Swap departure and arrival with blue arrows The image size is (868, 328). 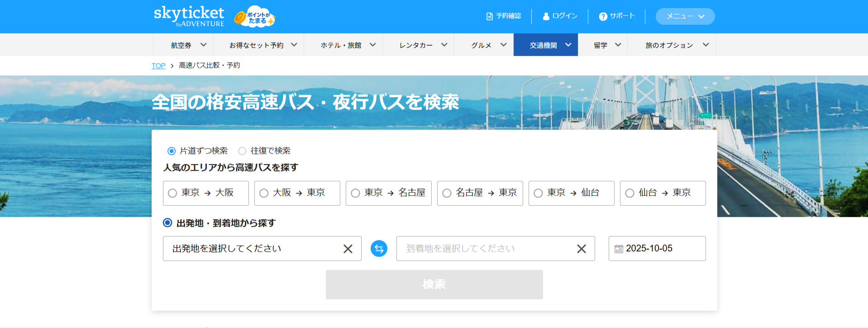[379, 248]
